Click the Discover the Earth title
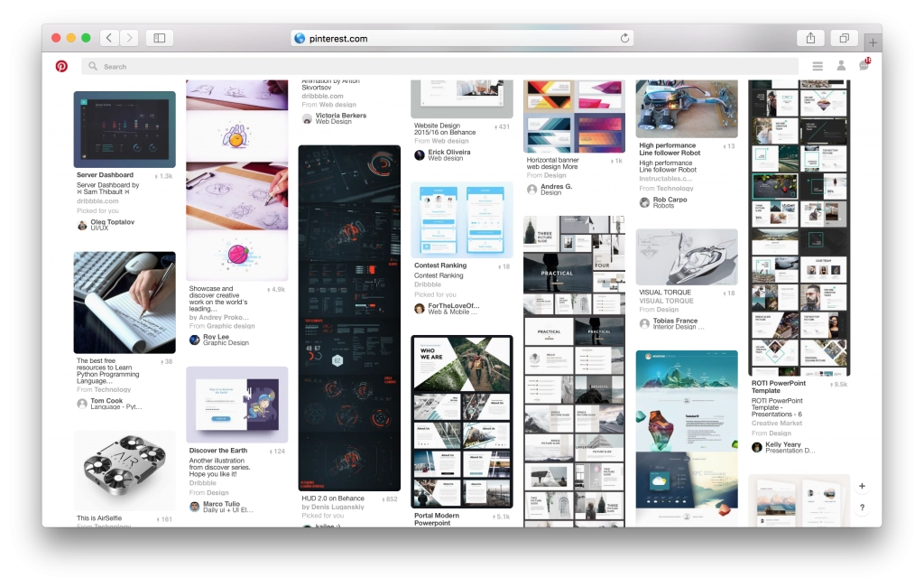The width and height of the screenshot is (924, 587). point(218,451)
